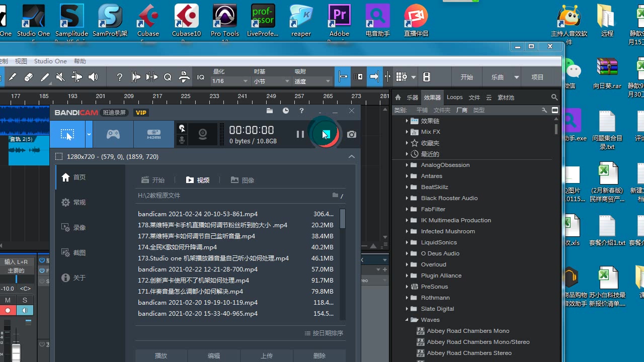Toggle Studio One snap button in toolbar
This screenshot has height=362, width=644.
coord(343,77)
